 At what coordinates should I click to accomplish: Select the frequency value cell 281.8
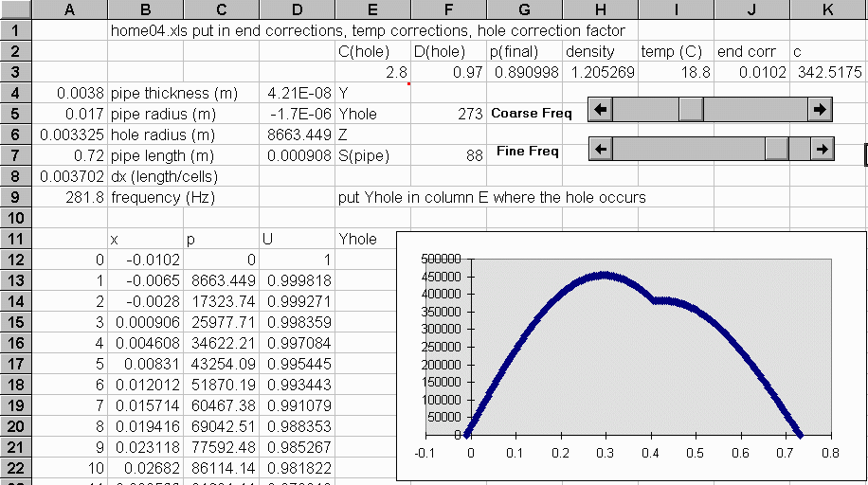click(71, 198)
